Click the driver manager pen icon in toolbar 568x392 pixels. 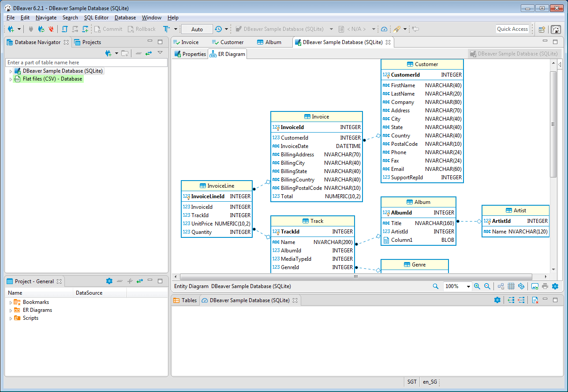396,29
